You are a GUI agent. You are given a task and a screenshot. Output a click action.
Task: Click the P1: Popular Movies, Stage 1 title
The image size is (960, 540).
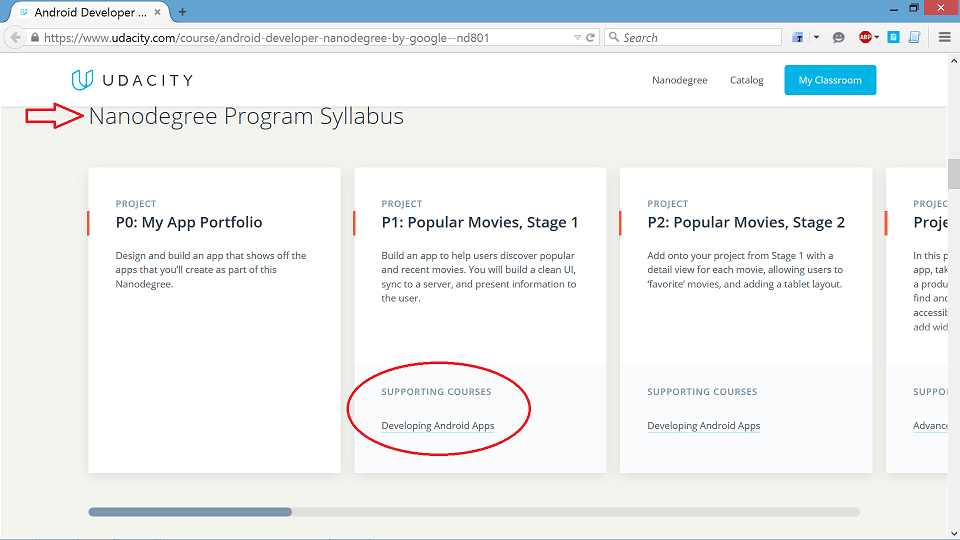(x=479, y=222)
